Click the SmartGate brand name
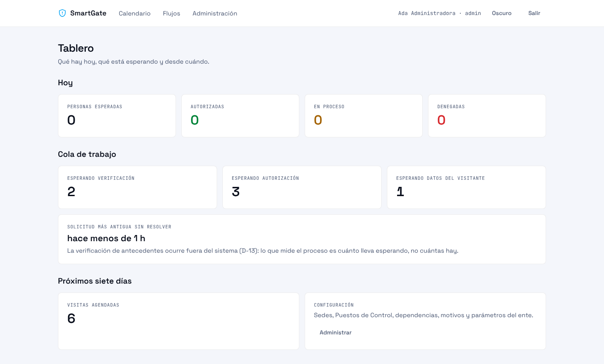Viewport: 604px width, 364px height. (88, 13)
